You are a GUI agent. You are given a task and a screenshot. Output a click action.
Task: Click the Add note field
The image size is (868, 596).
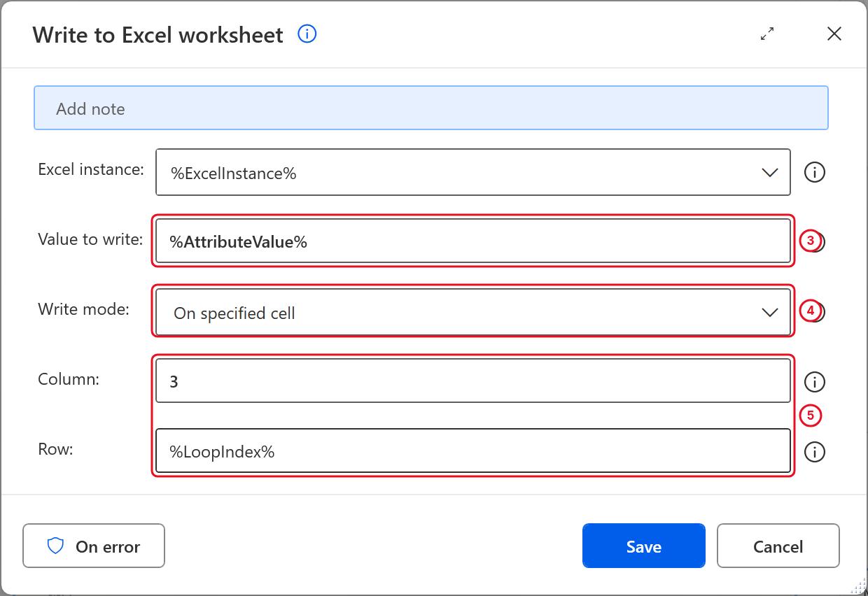pos(431,108)
